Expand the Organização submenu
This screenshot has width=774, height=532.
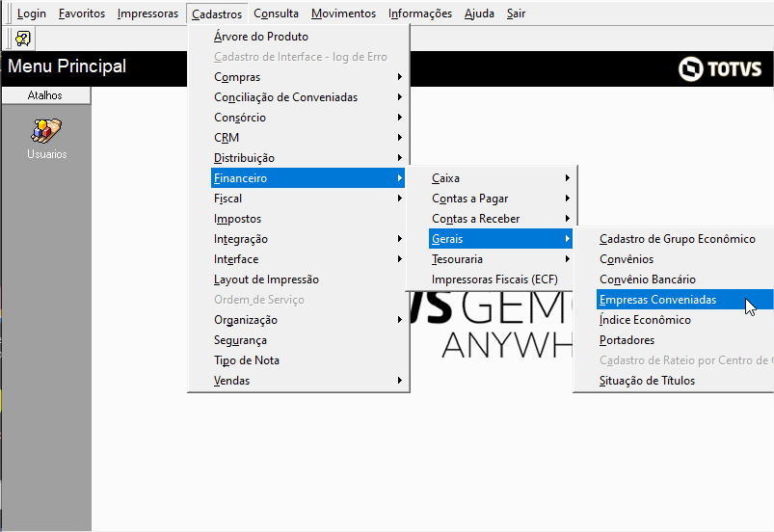(307, 320)
